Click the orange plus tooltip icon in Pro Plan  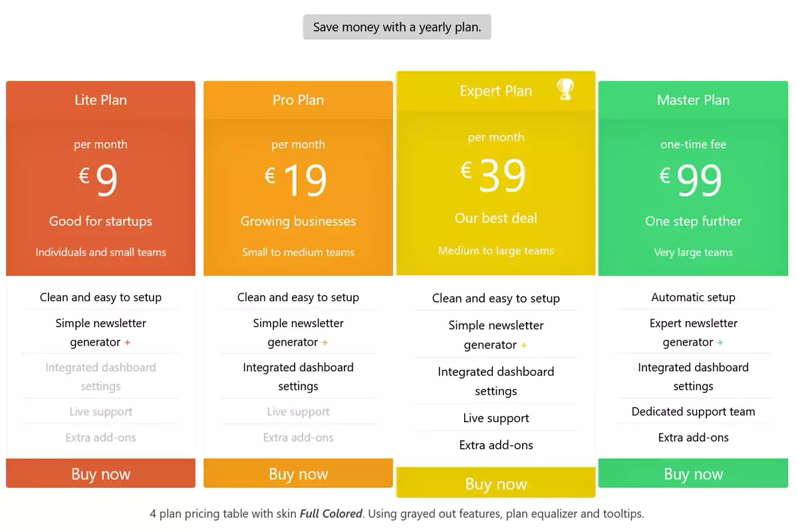pyautogui.click(x=325, y=343)
